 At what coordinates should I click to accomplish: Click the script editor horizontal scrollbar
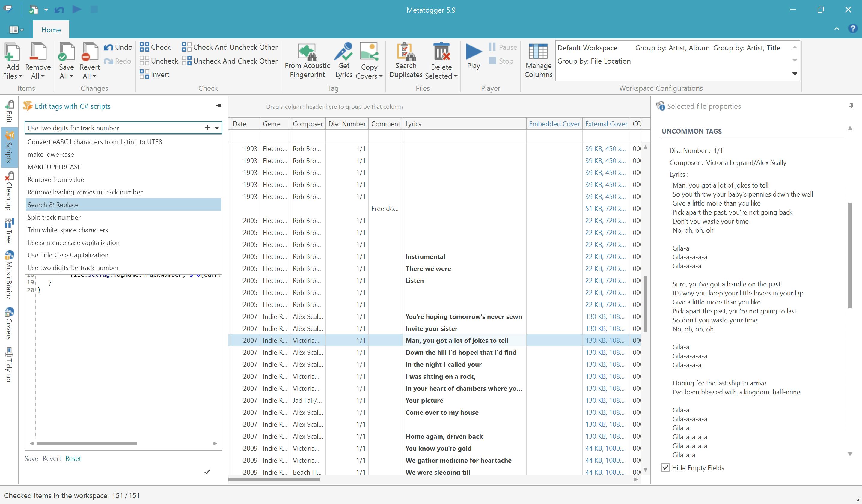(86, 443)
